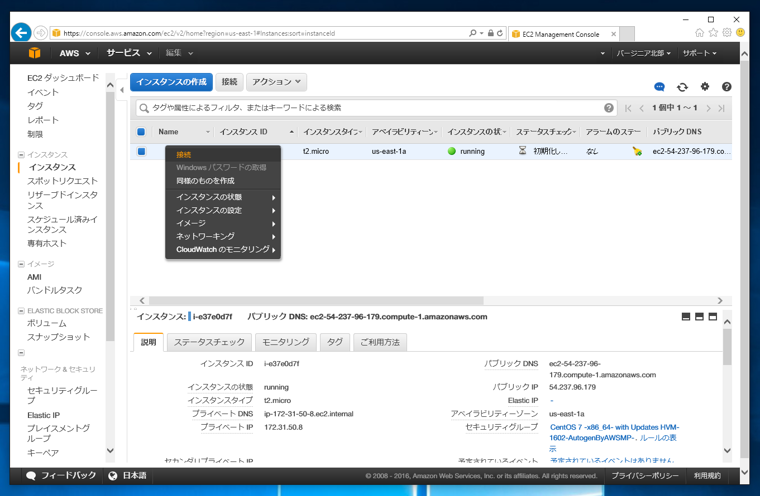
Task: Open 利用規約 footer link
Action: [x=707, y=476]
